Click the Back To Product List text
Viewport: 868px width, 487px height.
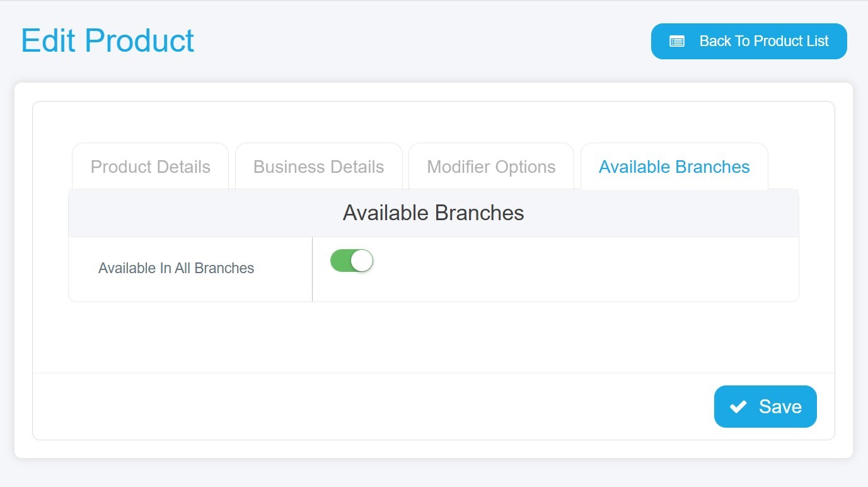[764, 42]
